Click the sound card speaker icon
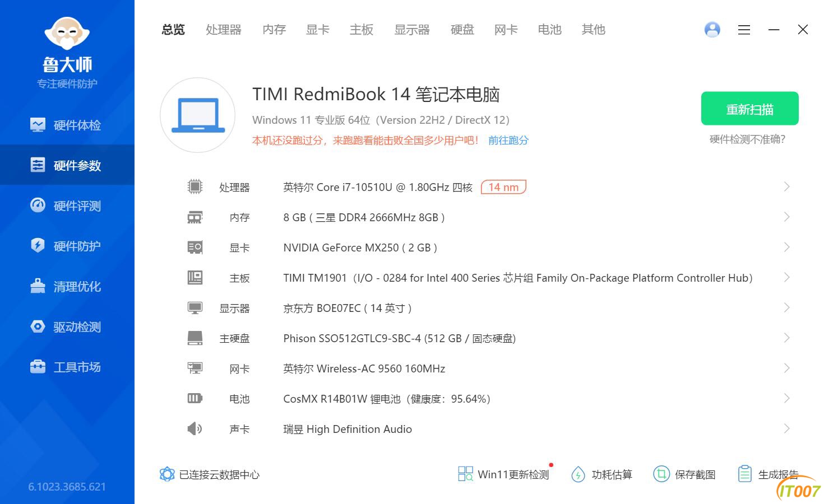Screen dimensions: 824x504 click(195, 429)
